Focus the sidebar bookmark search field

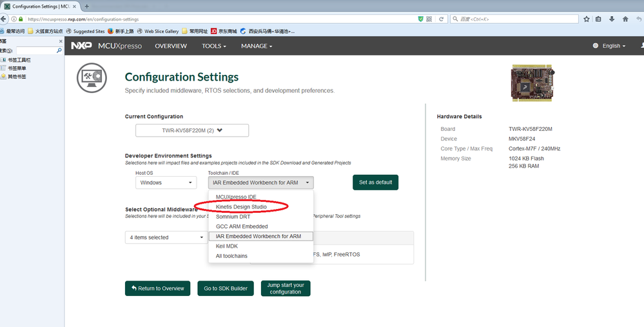pos(35,50)
